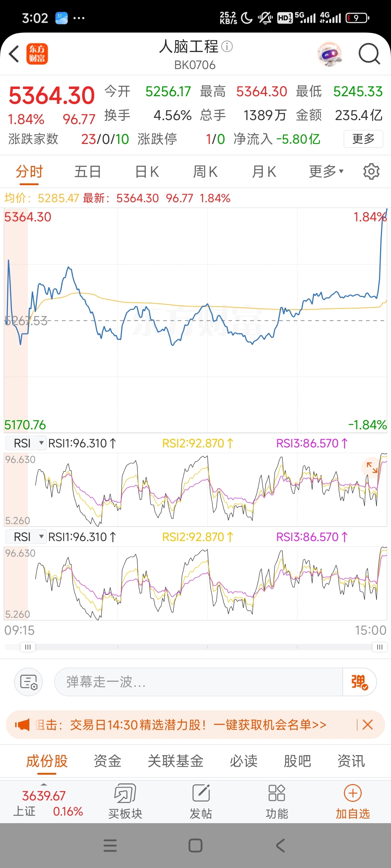Open the first RSI indicator dropdown
The image size is (391, 868).
26,443
